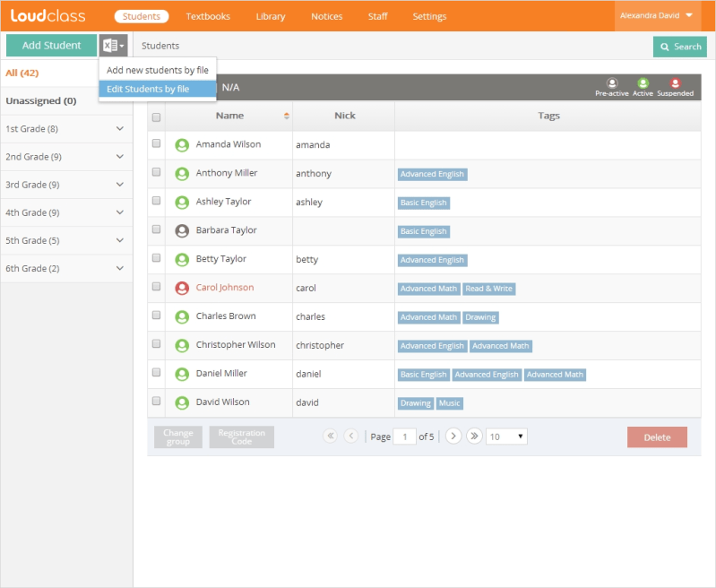Click the Suspended status legend icon
Image resolution: width=716 pixels, height=588 pixels.
click(675, 83)
